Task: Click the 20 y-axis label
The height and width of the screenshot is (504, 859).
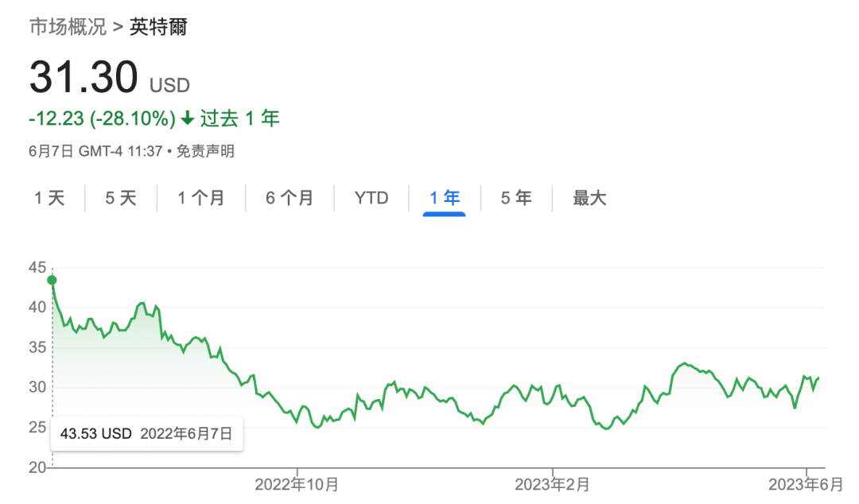Action: click(37, 467)
